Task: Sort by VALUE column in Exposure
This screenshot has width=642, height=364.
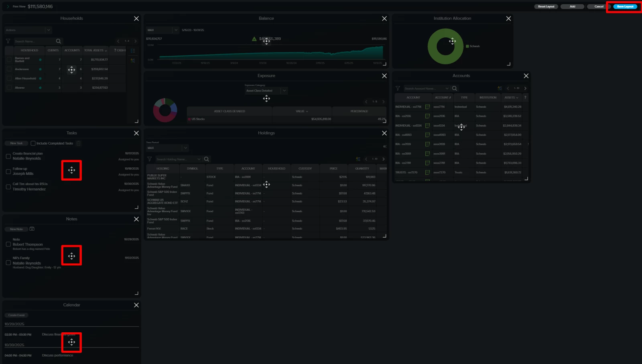Action: click(302, 111)
